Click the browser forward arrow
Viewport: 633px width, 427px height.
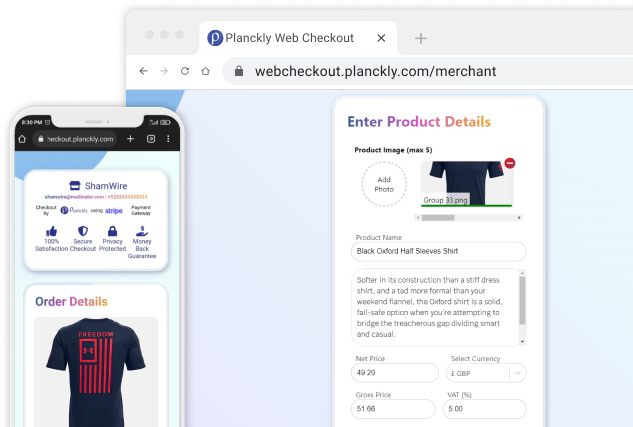click(x=164, y=71)
